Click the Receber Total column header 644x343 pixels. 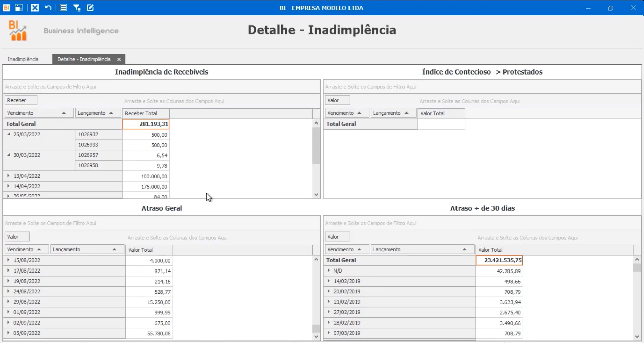(x=146, y=113)
